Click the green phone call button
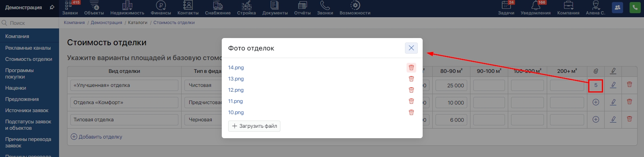 pyautogui.click(x=635, y=8)
